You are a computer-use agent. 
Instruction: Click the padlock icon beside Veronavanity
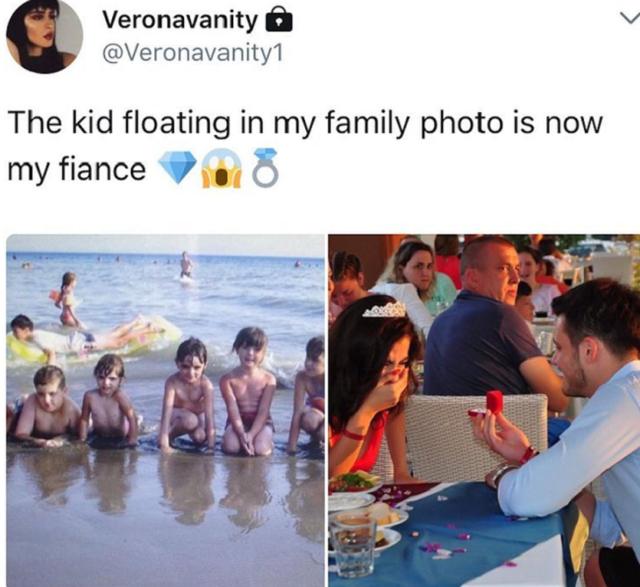coord(280,20)
